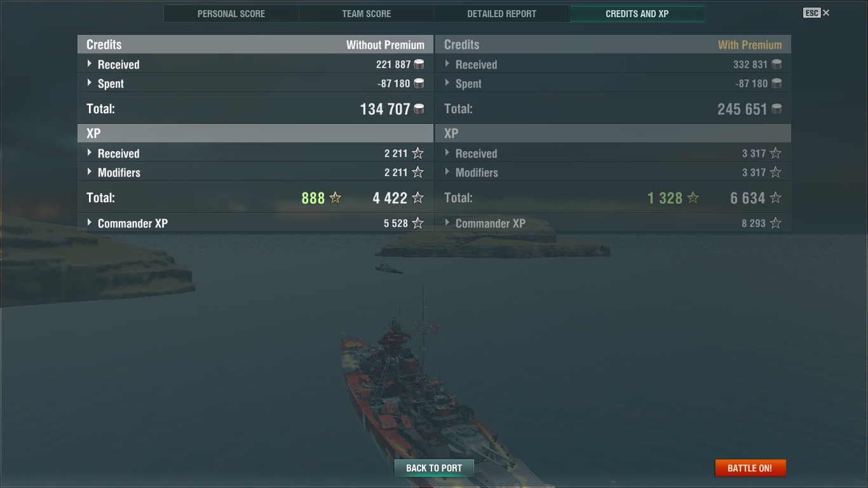This screenshot has width=868, height=488.
Task: Expand Commander XP row without premium
Action: [255, 223]
